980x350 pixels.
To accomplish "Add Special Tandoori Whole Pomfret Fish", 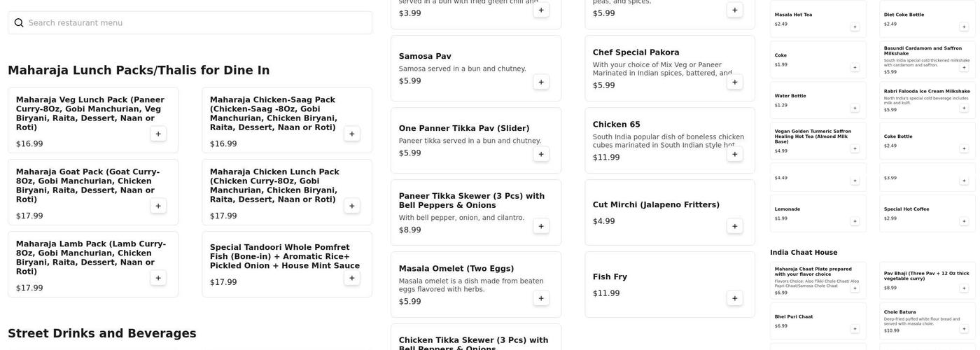I will [352, 278].
